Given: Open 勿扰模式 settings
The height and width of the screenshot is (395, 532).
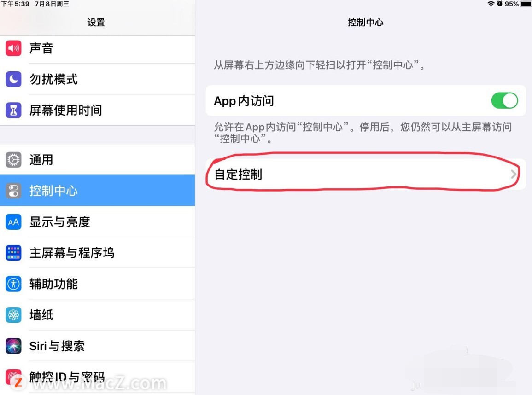Looking at the screenshot, I should point(97,79).
